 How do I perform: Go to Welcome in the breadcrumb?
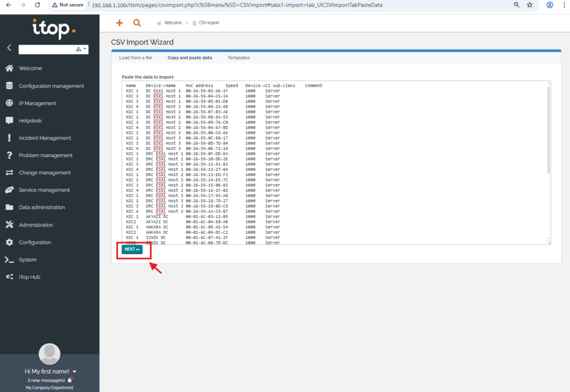[173, 23]
